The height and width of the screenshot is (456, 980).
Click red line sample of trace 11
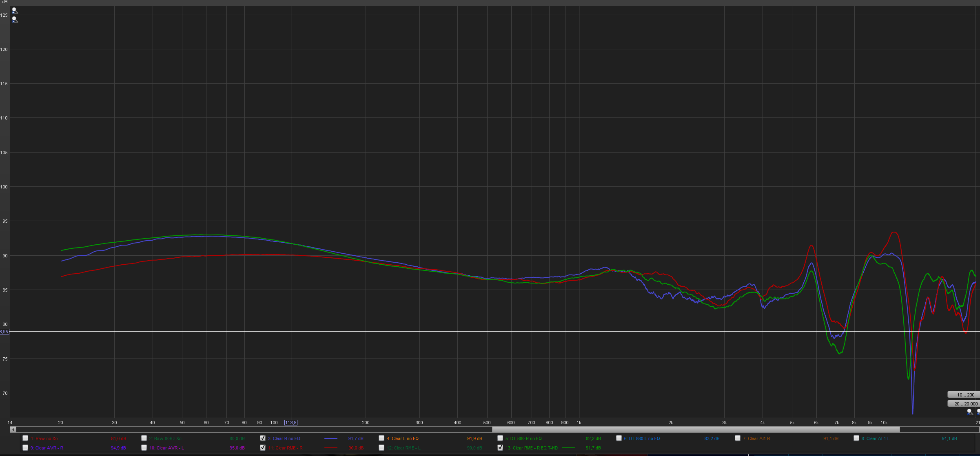pos(331,448)
